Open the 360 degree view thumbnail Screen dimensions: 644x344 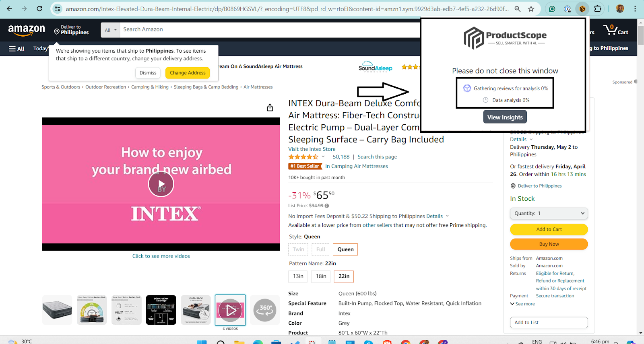tap(265, 310)
